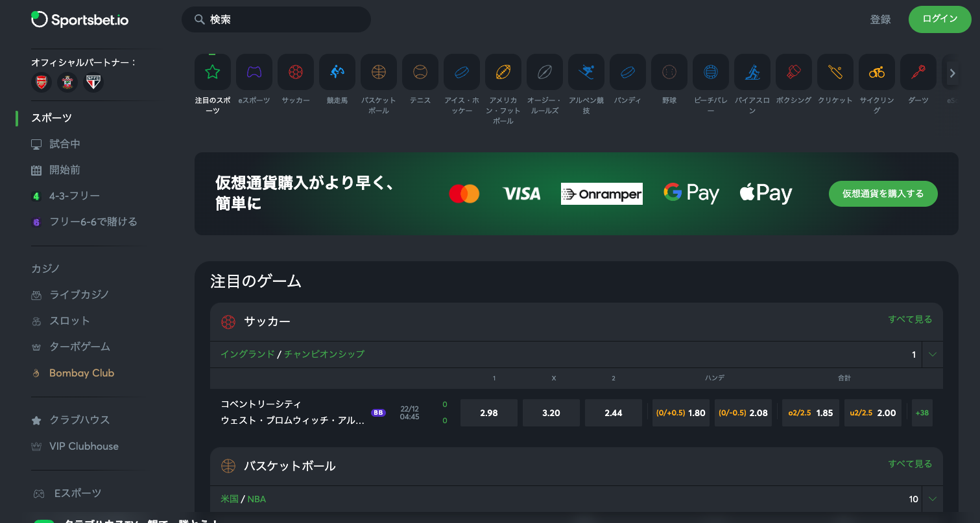Open 4-3-フリー sidebar item
The height and width of the screenshot is (523, 980).
click(66, 196)
